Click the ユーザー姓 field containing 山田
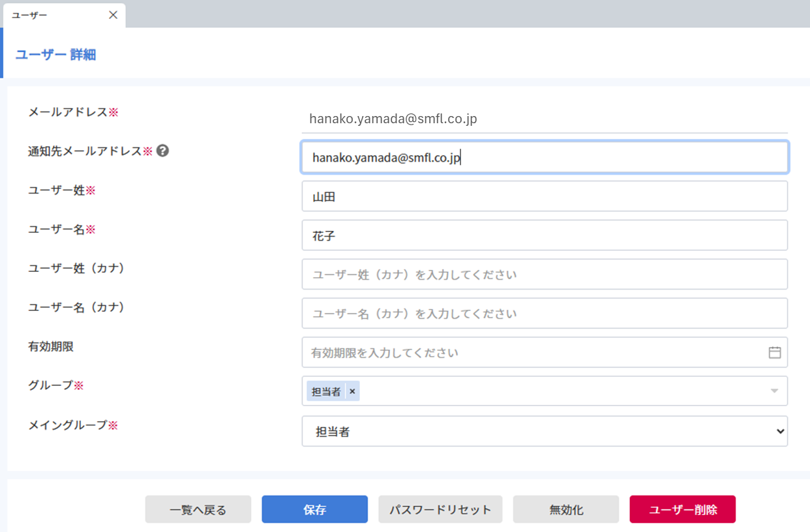 (545, 196)
